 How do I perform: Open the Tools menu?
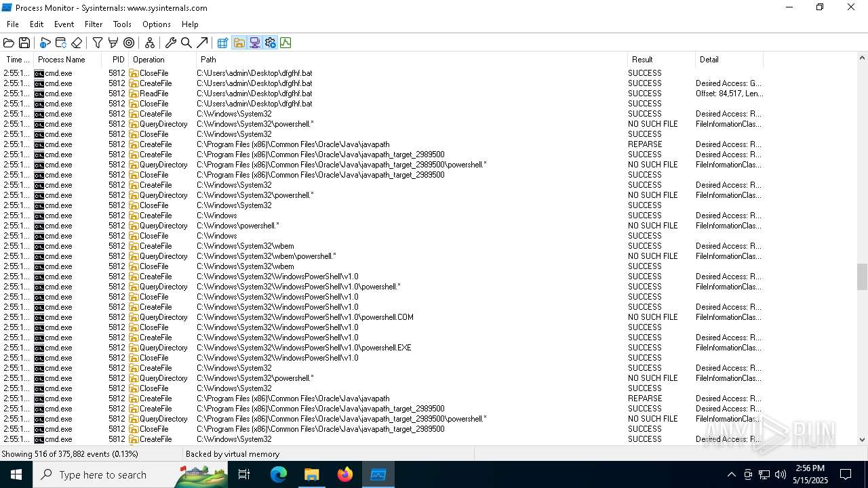(x=122, y=24)
